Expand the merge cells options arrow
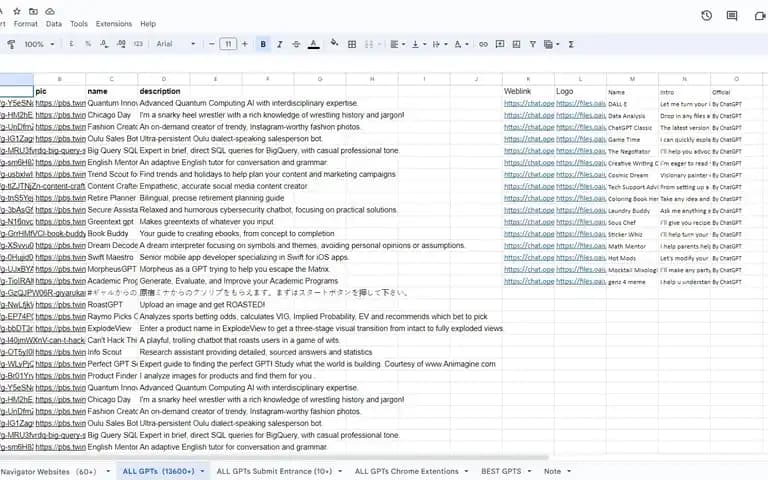Screen dimensions: 768x480 pyautogui.click(x=379, y=44)
